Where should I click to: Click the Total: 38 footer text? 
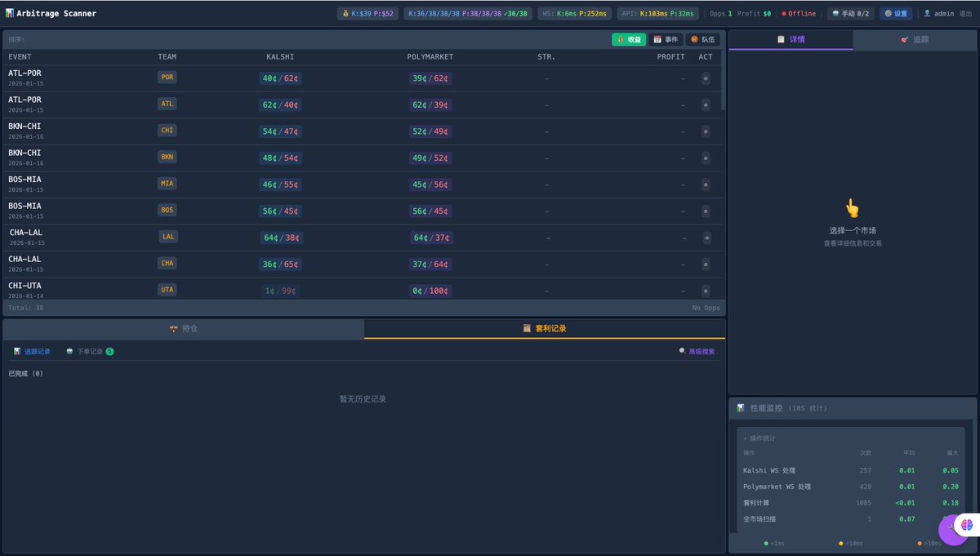26,308
